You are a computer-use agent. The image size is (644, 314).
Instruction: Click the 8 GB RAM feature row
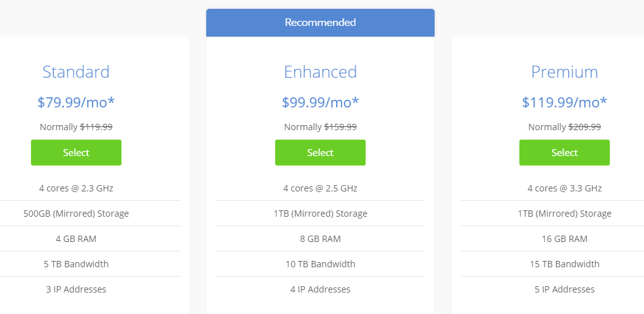coord(320,239)
